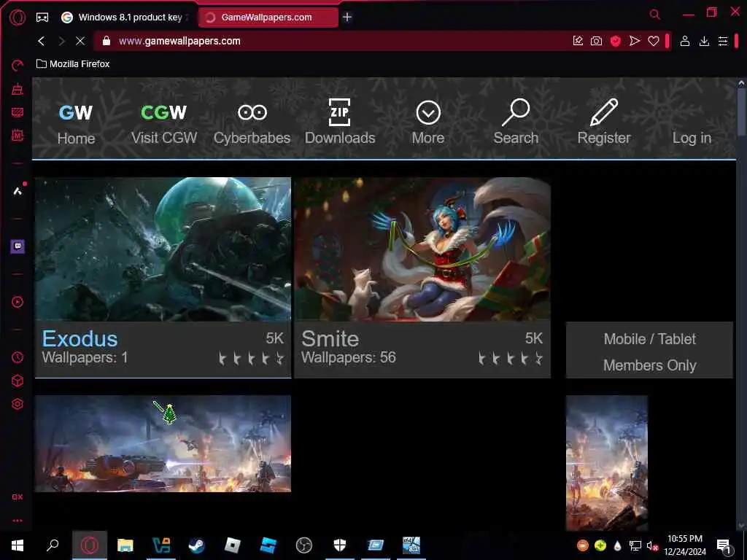
Task: Open the Windows Start button
Action: point(18,545)
